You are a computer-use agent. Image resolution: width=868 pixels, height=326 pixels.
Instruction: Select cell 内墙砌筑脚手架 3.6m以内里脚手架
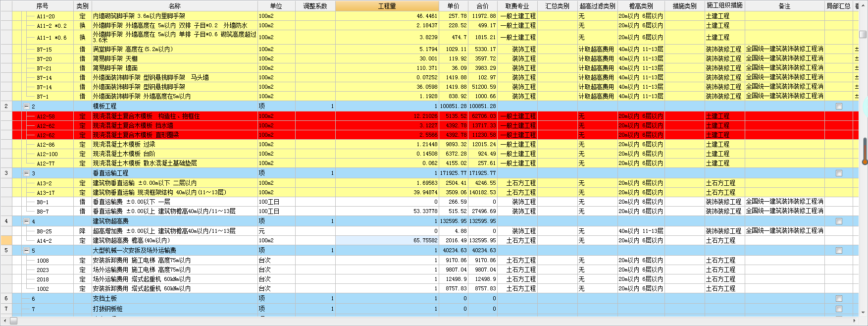[x=174, y=16]
